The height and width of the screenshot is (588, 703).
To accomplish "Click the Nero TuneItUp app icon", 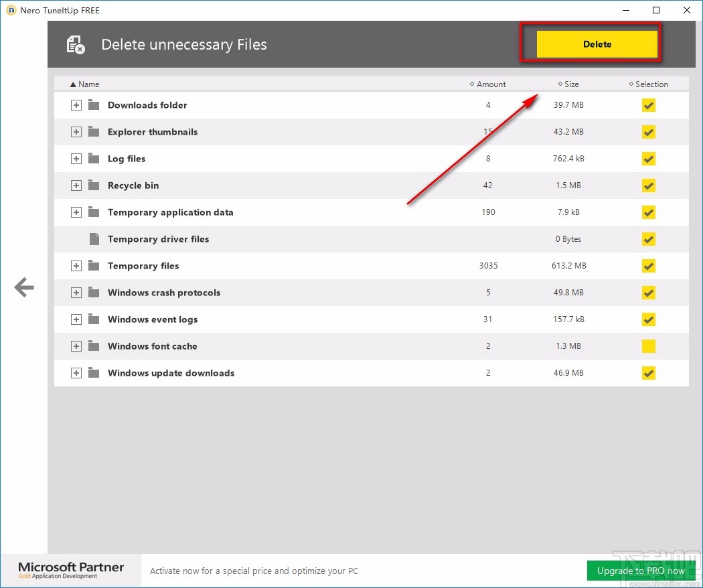I will pyautogui.click(x=10, y=10).
